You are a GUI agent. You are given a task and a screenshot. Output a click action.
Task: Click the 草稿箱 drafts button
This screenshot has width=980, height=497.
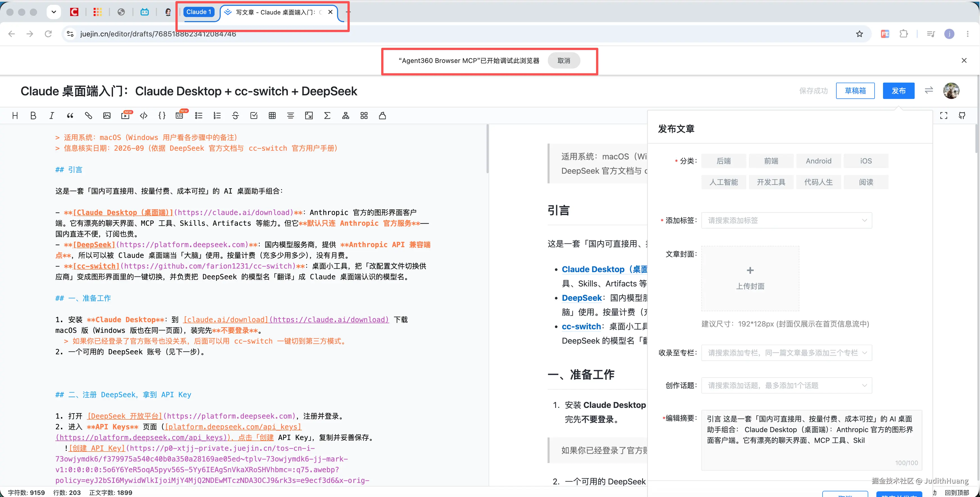[855, 91]
